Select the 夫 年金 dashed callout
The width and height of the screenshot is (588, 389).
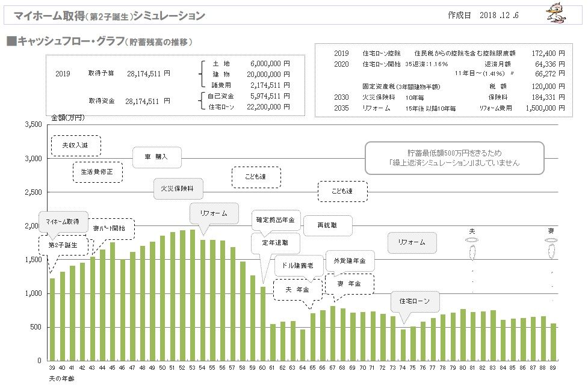tap(298, 289)
